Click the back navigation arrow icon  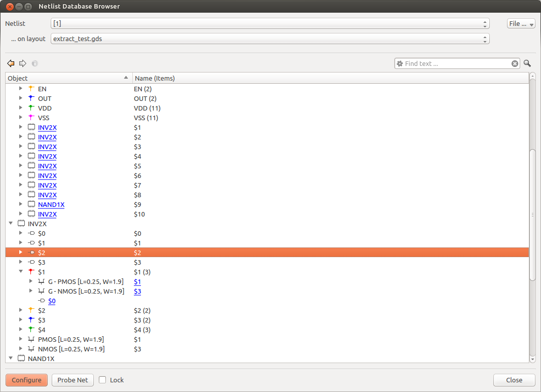pyautogui.click(x=11, y=63)
